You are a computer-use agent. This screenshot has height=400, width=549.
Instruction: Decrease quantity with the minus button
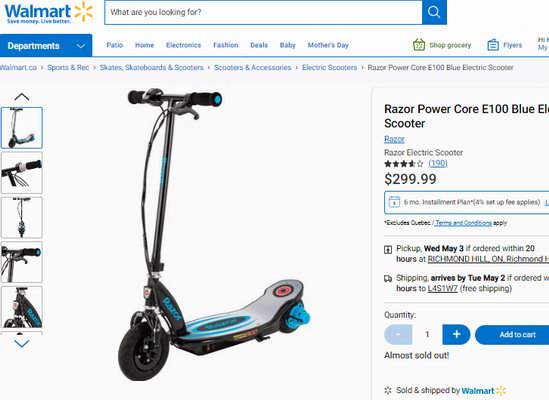click(x=398, y=334)
